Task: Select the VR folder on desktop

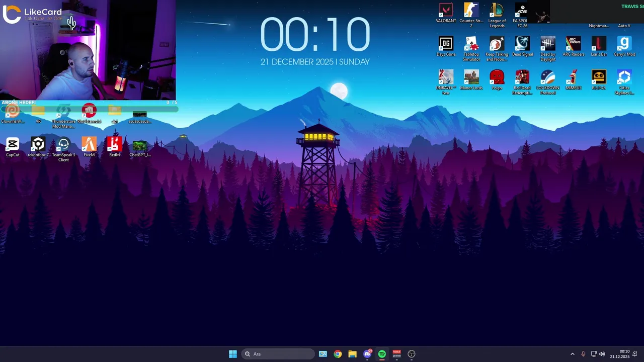Action: [x=38, y=114]
